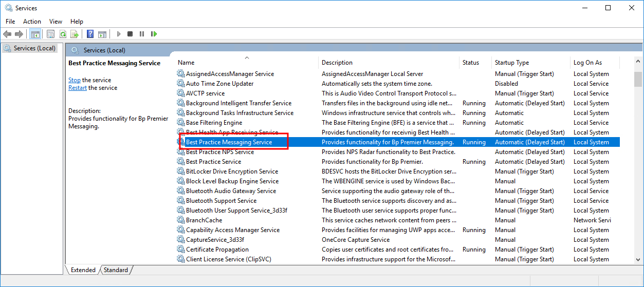Switch to the Standard tab

tap(116, 270)
